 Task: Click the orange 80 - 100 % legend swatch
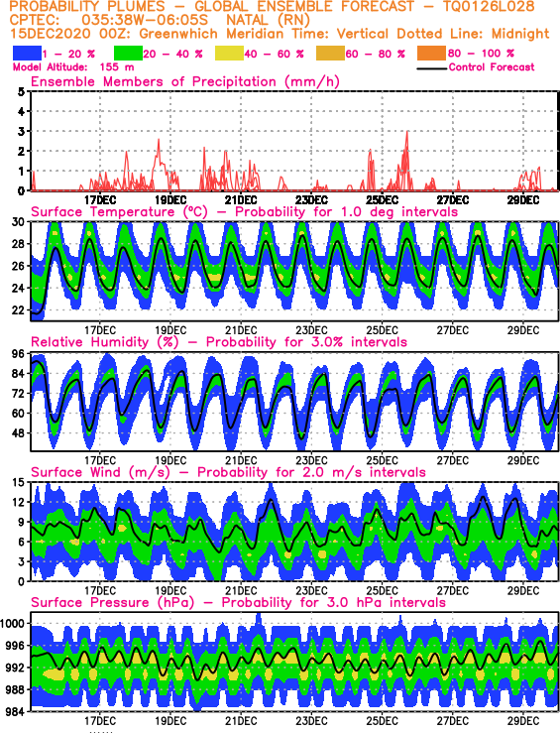(432, 54)
